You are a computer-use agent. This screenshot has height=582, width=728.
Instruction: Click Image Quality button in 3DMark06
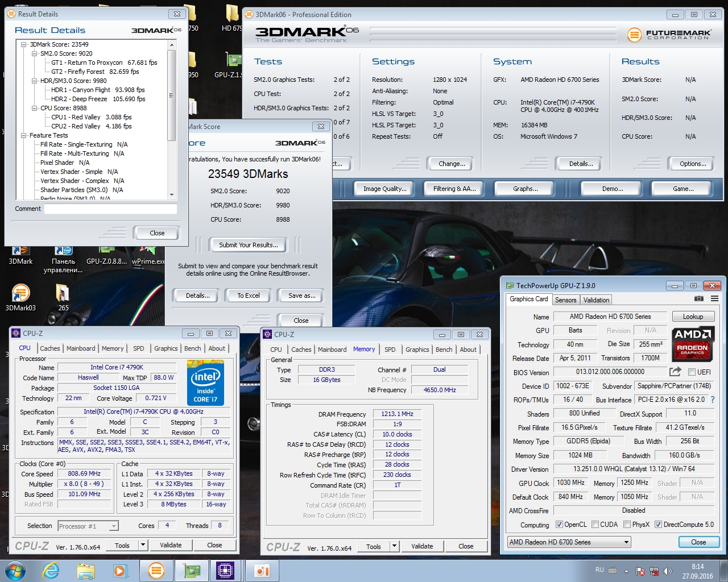[x=384, y=189]
